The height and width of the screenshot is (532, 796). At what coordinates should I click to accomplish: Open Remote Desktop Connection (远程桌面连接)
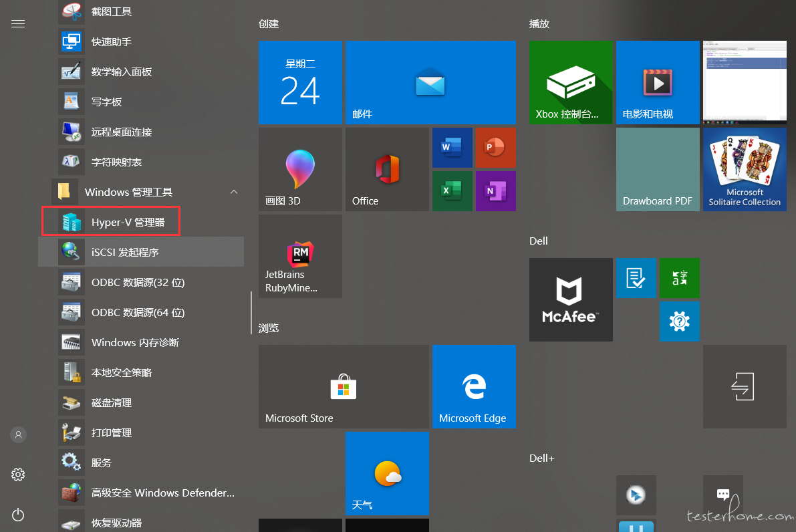[141, 132]
